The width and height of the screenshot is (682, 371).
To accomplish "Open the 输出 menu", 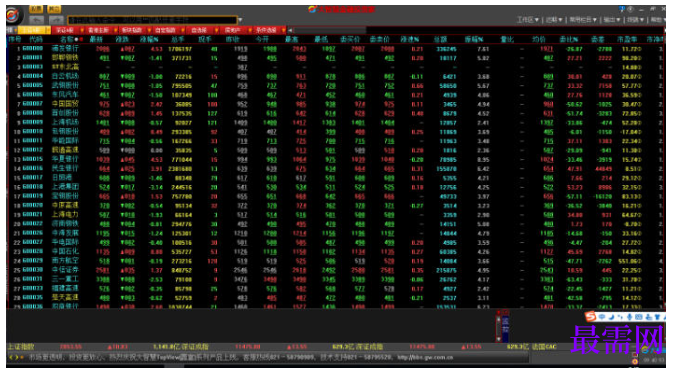I will (x=612, y=20).
